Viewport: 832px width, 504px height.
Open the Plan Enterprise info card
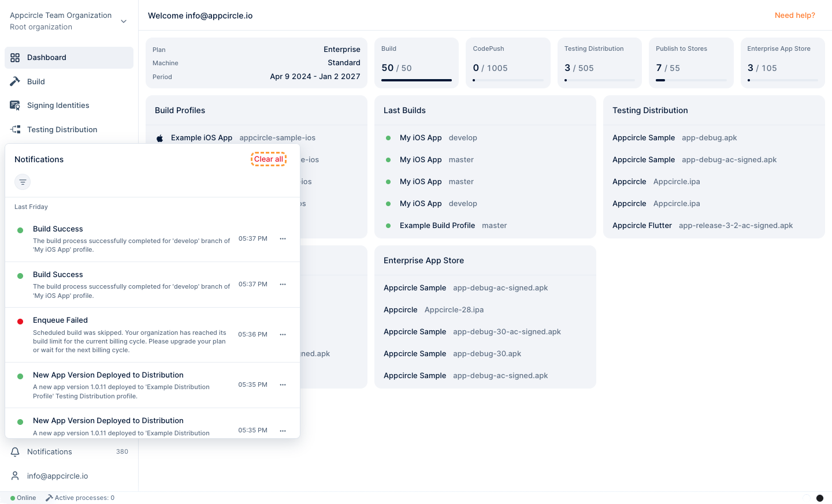[257, 63]
